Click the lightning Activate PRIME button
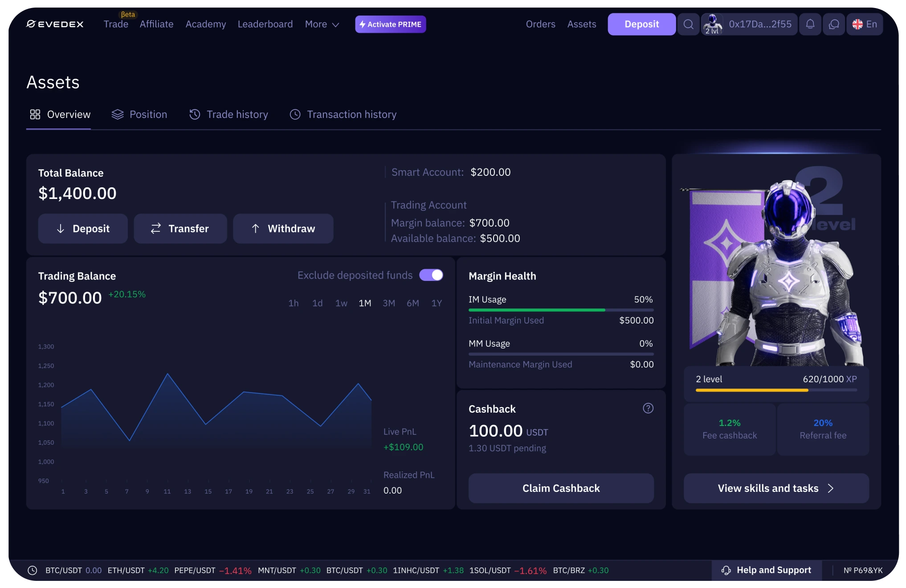Screen dimensions: 906x588 pos(390,24)
